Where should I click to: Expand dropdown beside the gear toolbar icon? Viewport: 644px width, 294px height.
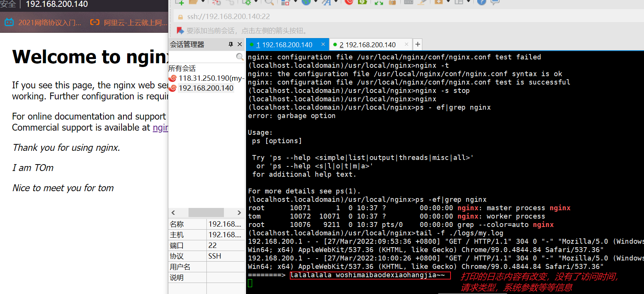[256, 2]
